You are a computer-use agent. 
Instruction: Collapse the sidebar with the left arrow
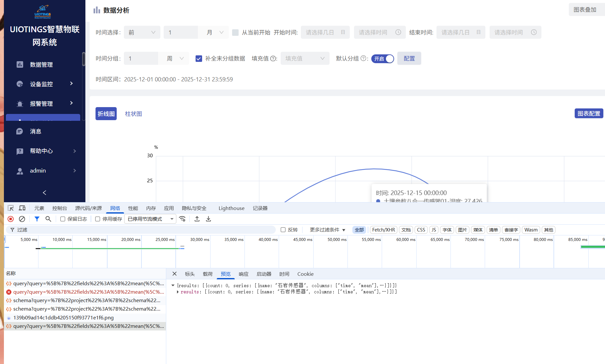45,193
